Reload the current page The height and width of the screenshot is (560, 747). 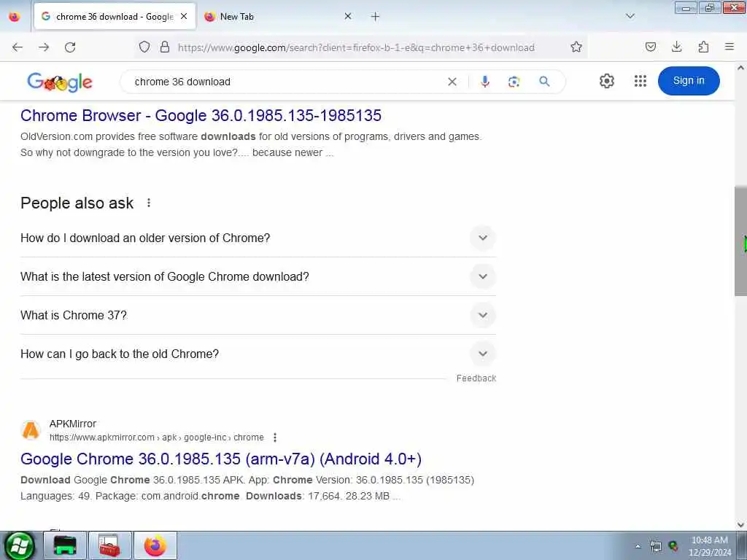[70, 47]
